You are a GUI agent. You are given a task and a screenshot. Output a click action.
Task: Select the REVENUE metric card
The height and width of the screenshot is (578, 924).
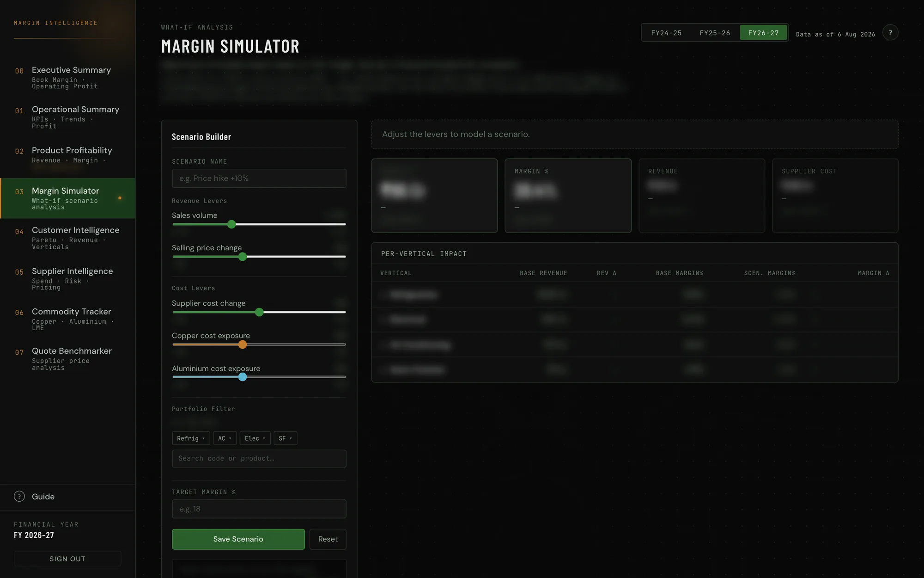[x=701, y=196]
